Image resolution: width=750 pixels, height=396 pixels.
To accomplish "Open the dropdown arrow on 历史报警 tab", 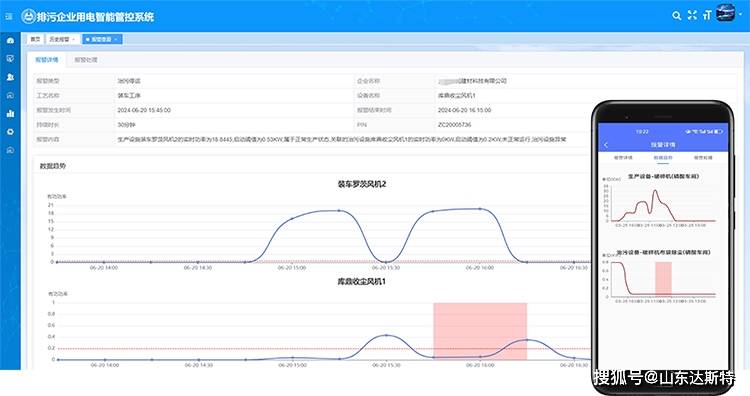I will click(x=74, y=39).
